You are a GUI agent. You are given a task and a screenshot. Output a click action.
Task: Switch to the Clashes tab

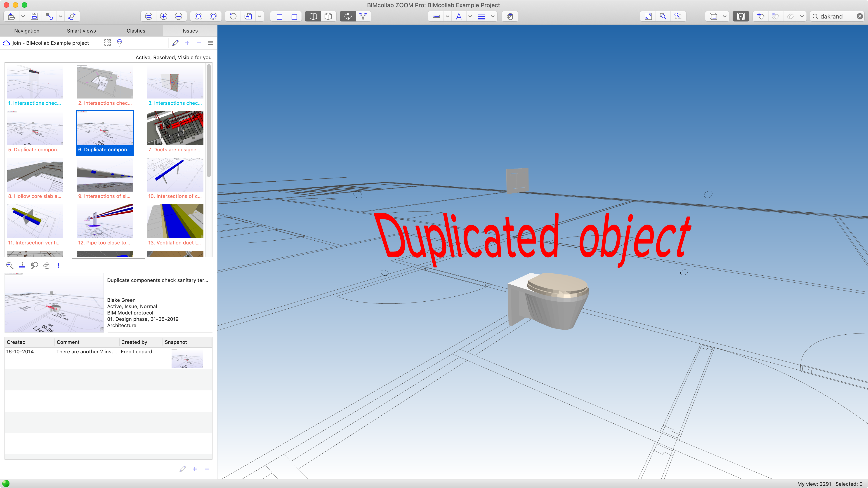coord(136,31)
